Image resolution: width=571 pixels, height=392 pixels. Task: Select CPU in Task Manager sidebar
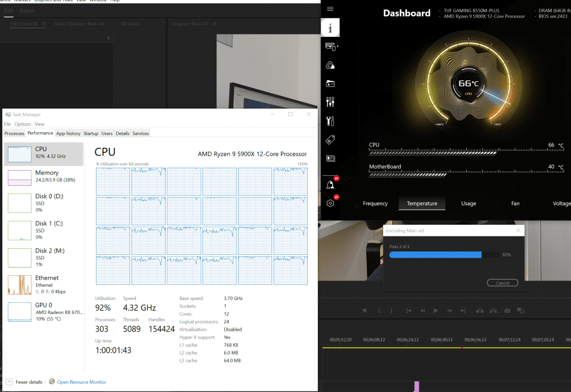44,154
